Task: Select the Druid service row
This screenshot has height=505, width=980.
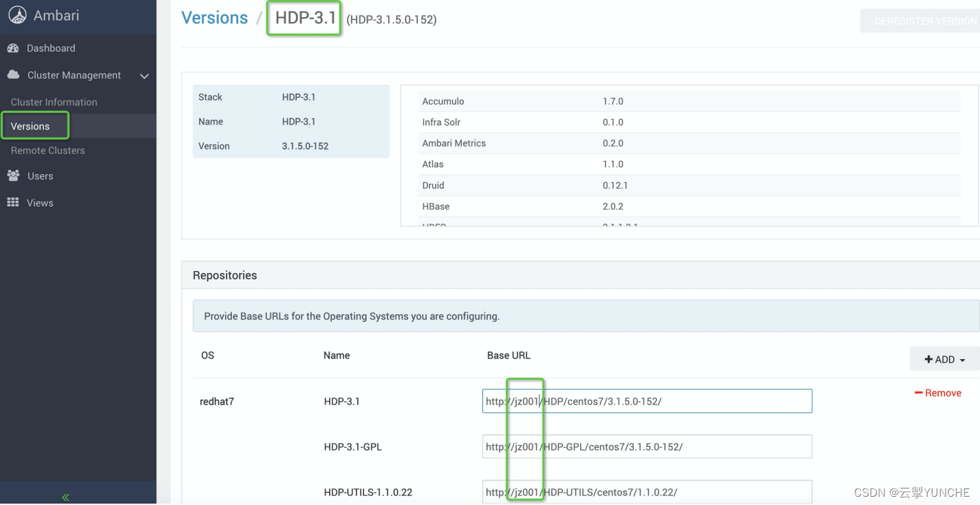Action: click(690, 185)
